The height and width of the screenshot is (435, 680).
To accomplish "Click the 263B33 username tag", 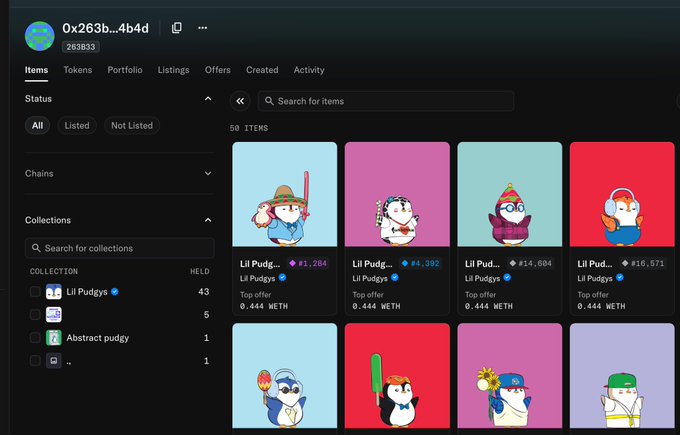I will (81, 47).
